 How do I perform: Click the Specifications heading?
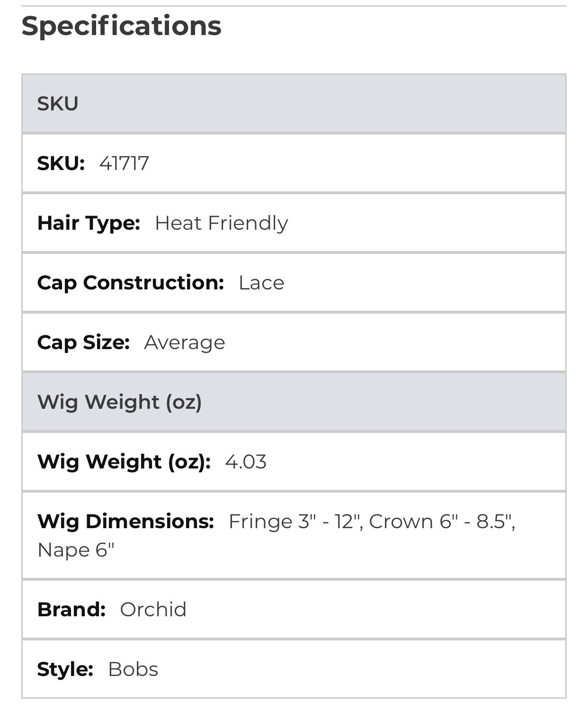pyautogui.click(x=122, y=27)
